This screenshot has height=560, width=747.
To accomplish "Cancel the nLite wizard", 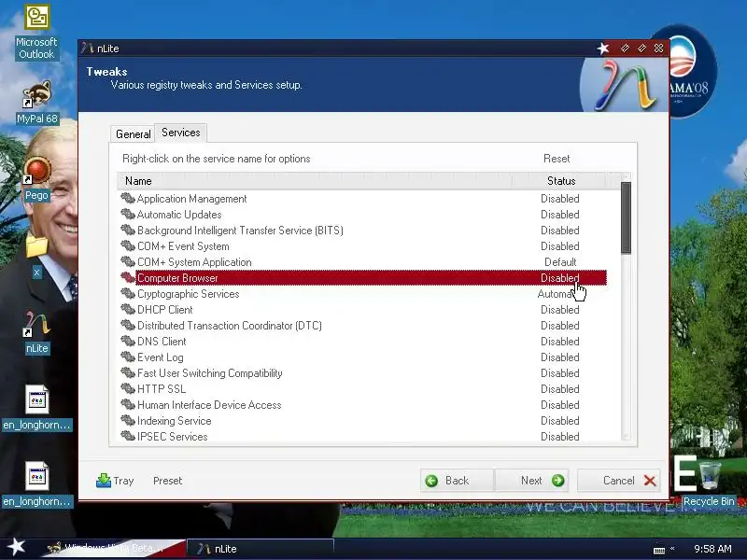I will pyautogui.click(x=618, y=481).
